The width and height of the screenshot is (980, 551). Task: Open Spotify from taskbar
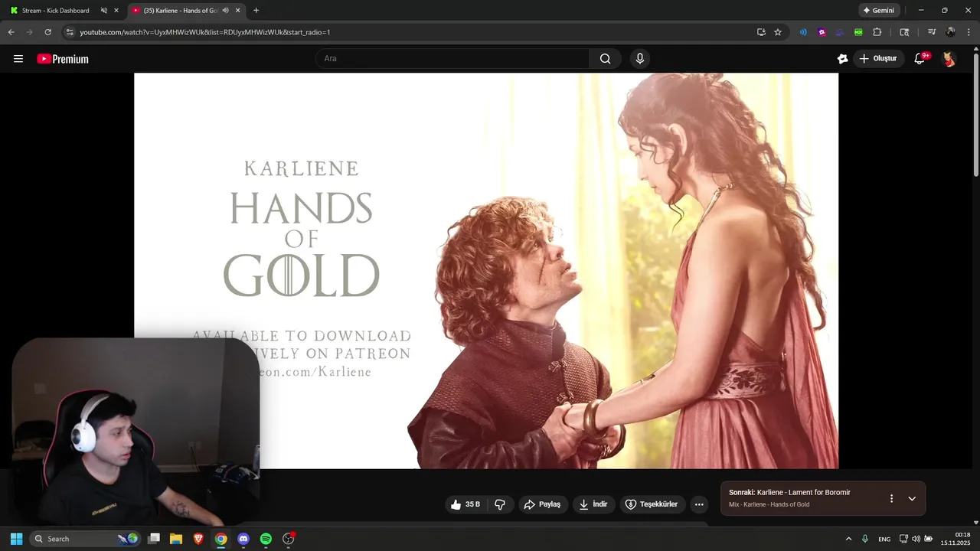coord(266,539)
